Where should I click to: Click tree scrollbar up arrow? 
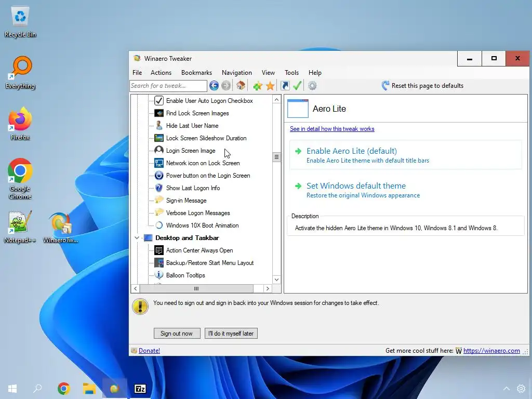[x=276, y=99]
